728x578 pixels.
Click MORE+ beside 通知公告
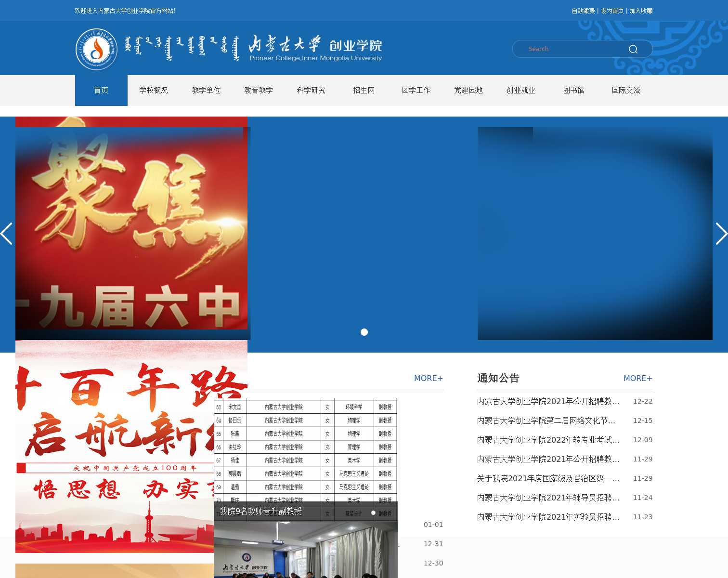click(x=637, y=378)
